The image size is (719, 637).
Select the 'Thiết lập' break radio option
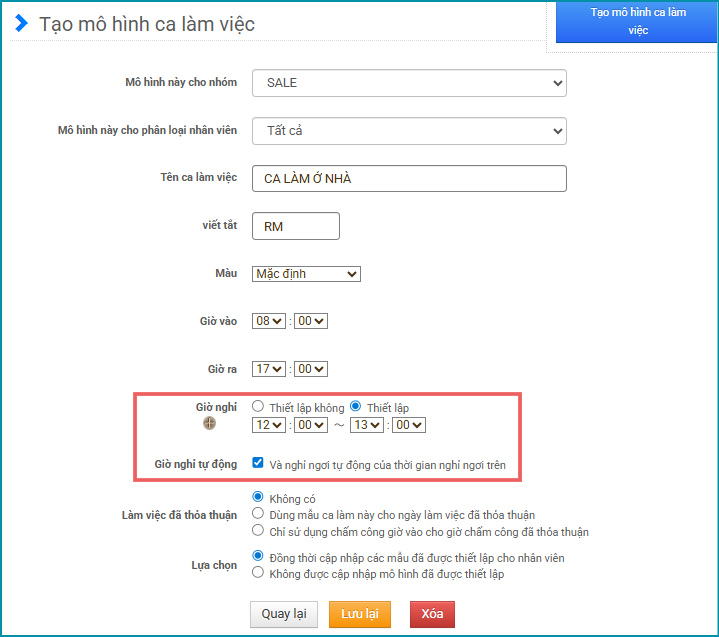355,406
